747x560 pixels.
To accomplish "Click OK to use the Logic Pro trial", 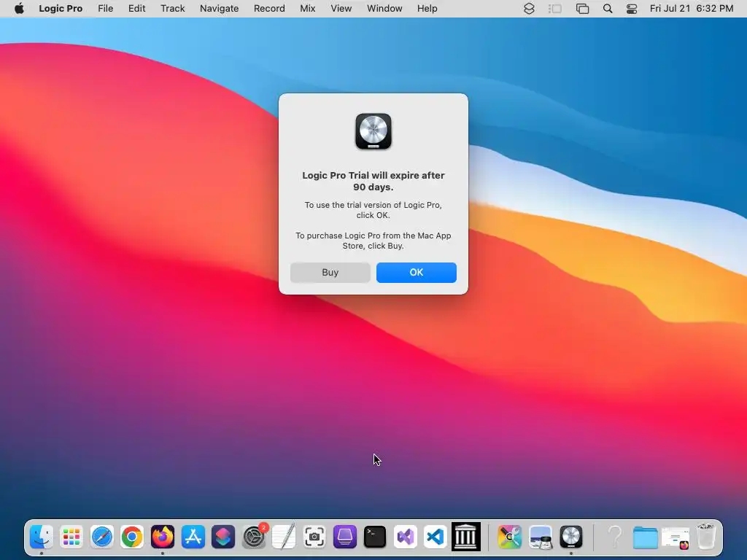I will (x=416, y=273).
